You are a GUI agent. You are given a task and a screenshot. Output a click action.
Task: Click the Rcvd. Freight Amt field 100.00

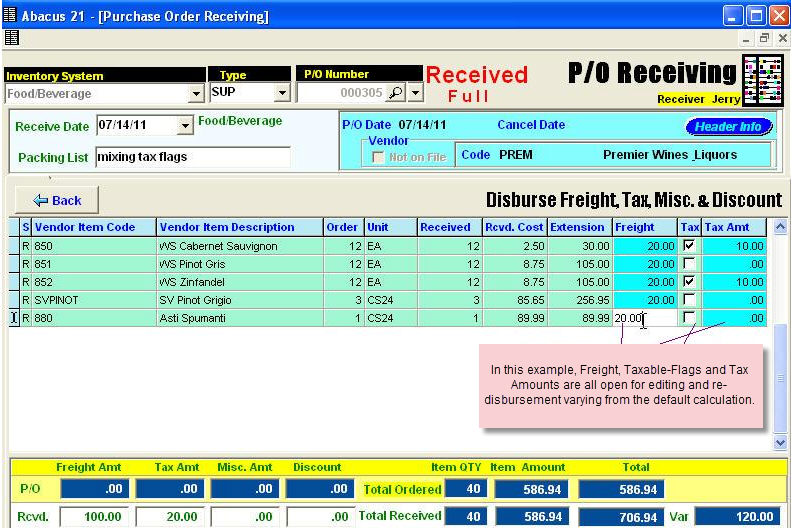[94, 516]
